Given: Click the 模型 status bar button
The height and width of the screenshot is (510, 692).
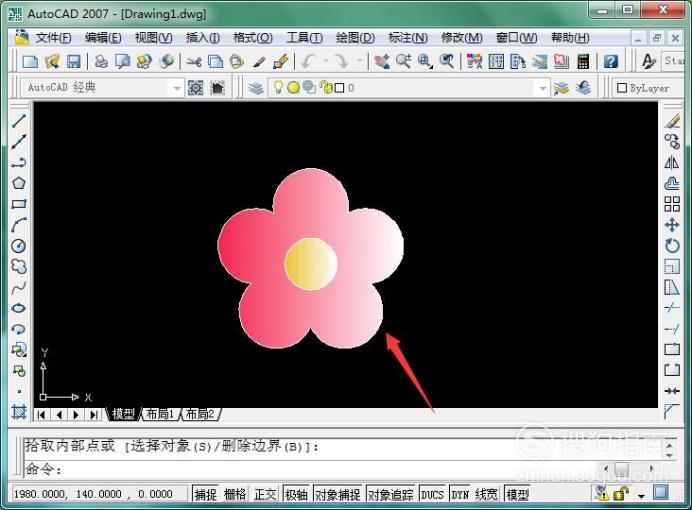Looking at the screenshot, I should pos(517,494).
